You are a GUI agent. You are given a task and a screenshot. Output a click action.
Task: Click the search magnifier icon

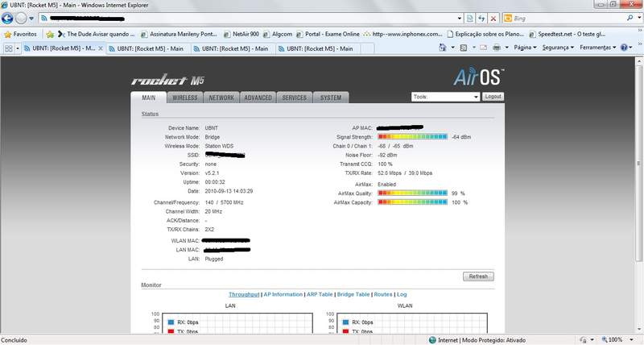pyautogui.click(x=630, y=18)
